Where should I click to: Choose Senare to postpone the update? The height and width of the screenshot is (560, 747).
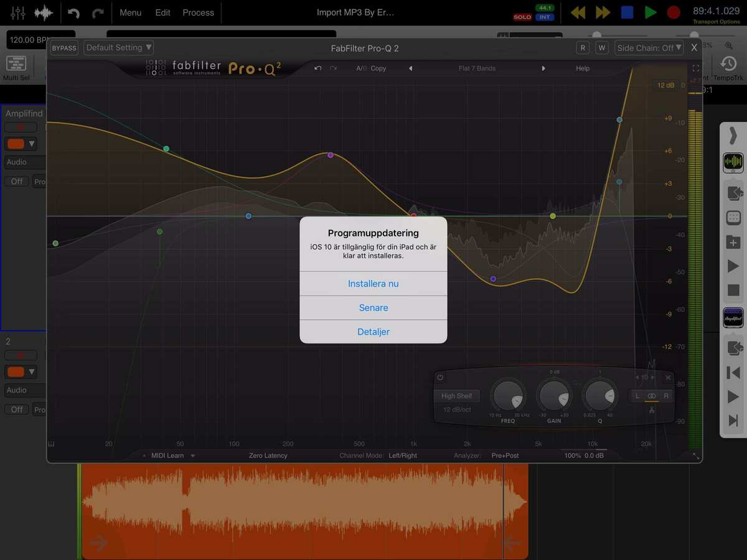(x=374, y=308)
